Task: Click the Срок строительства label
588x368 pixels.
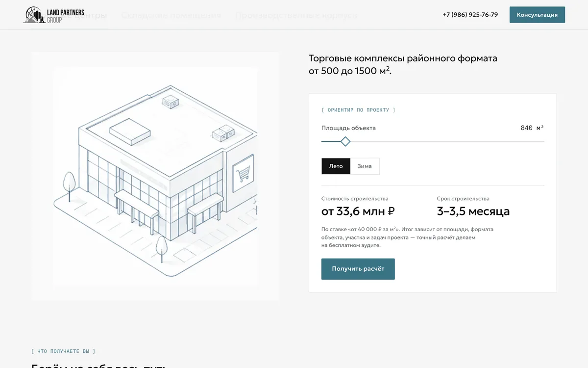Action: [463, 199]
